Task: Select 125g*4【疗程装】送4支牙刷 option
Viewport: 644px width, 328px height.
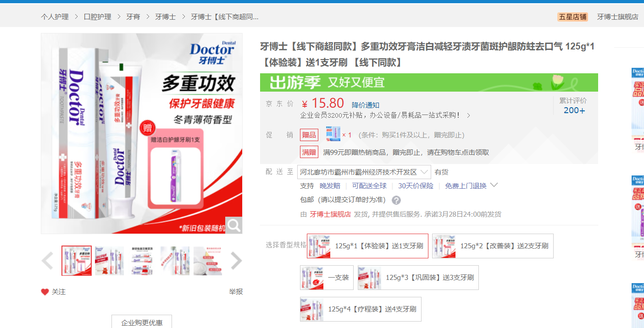Action: click(x=361, y=309)
